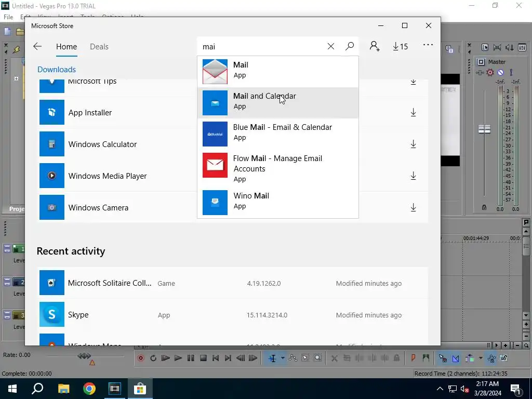This screenshot has width=532, height=399.
Task: Choose Flow Mail - Manage Email Accounts
Action: tap(278, 168)
